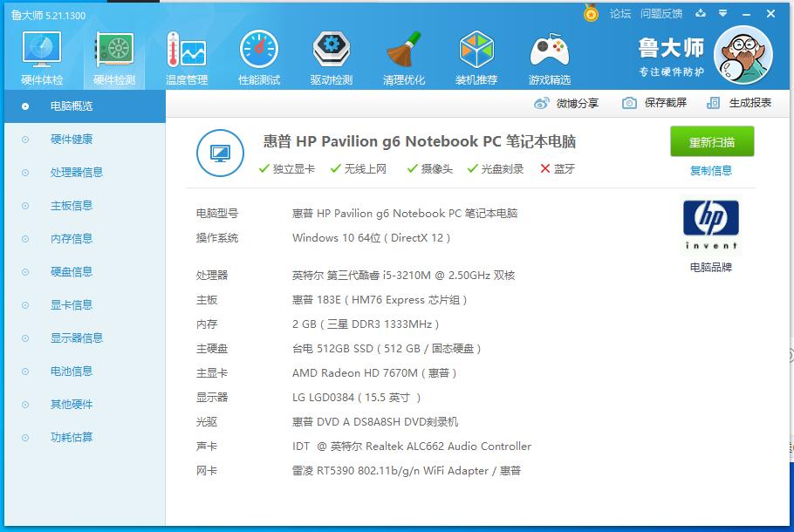Open the title bar dropdown arrow
This screenshot has width=794, height=532.
(x=721, y=13)
